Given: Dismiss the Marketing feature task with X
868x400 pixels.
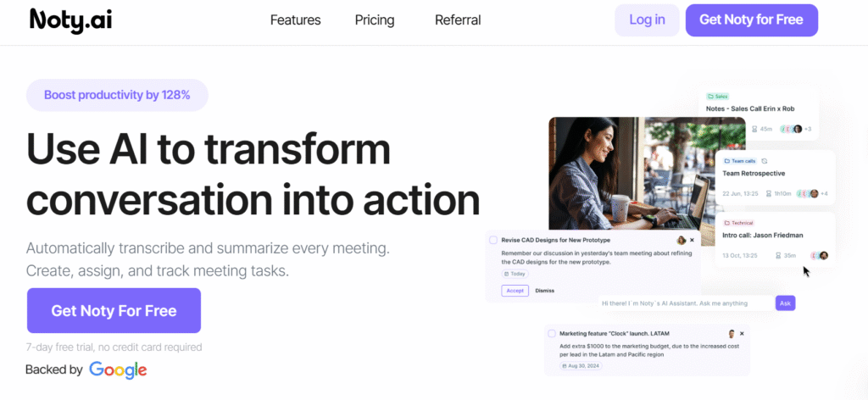Looking at the screenshot, I should [x=742, y=334].
